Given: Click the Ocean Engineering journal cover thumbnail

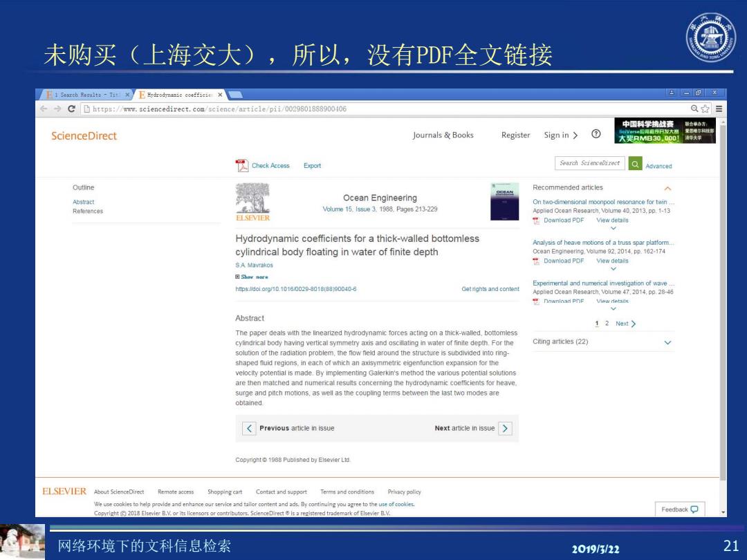Looking at the screenshot, I should tap(504, 201).
